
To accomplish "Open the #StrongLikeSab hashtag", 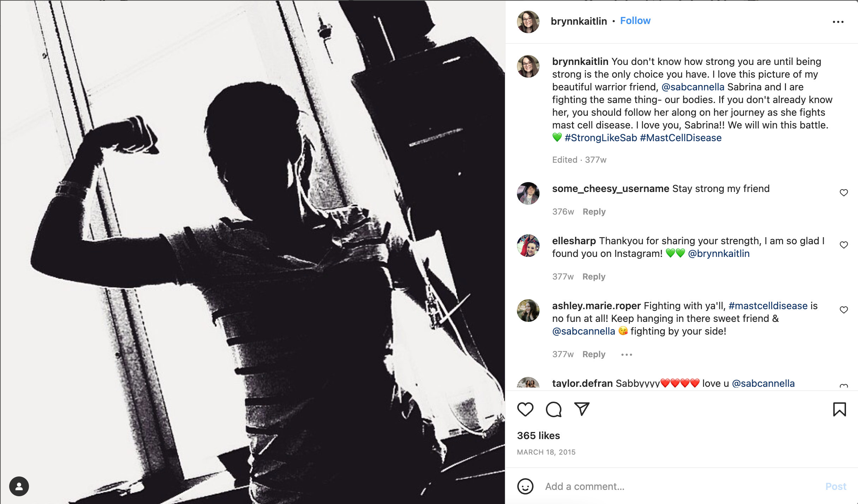I will click(601, 138).
